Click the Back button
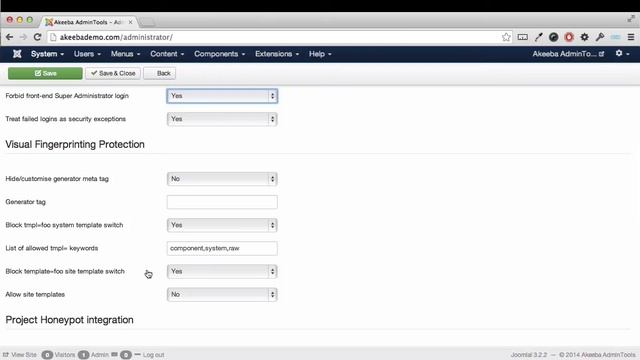The width and height of the screenshot is (640, 360). [160, 73]
